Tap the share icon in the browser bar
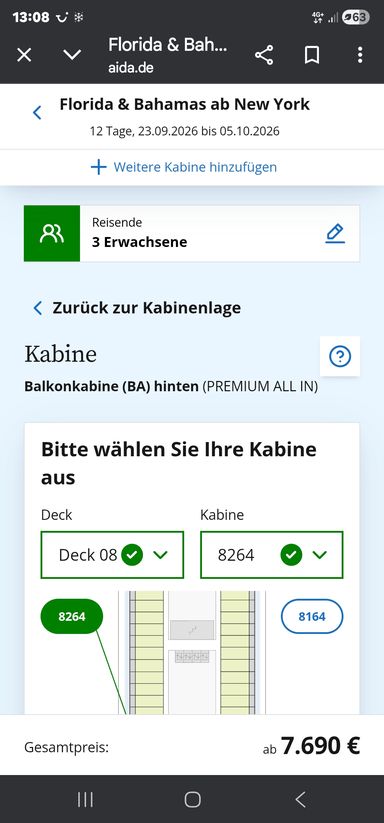This screenshot has width=384, height=823. (264, 55)
